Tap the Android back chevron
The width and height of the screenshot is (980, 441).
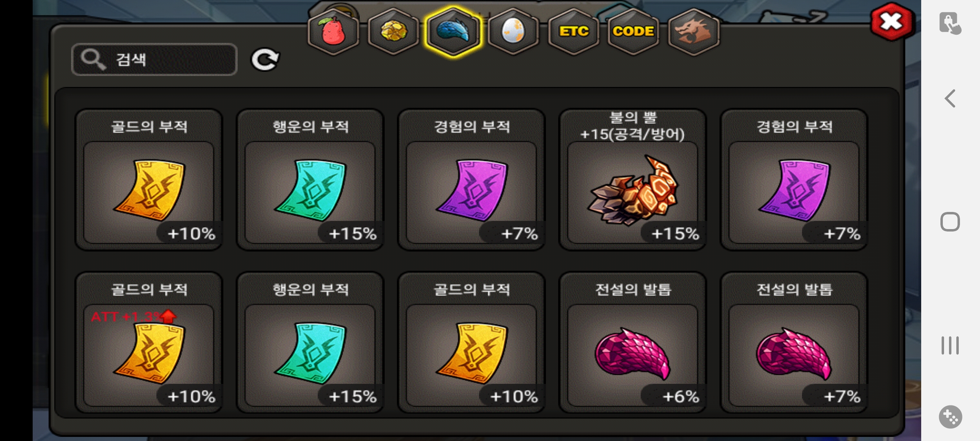pyautogui.click(x=950, y=98)
